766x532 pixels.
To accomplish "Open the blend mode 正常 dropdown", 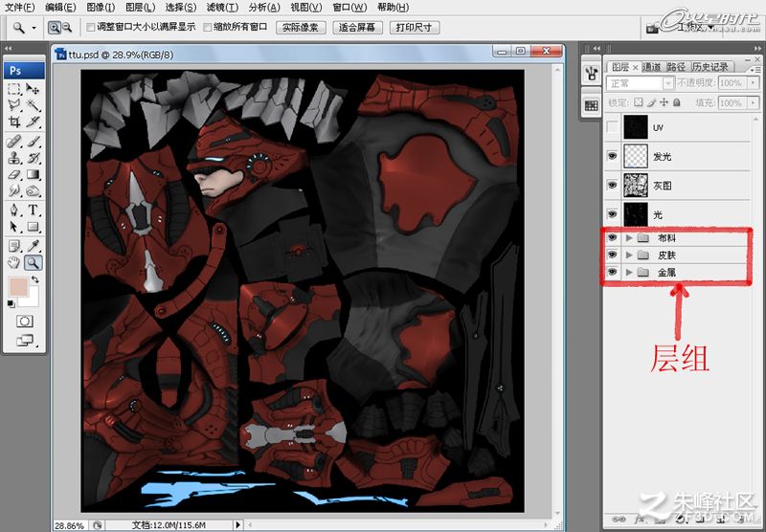I will tap(641, 83).
